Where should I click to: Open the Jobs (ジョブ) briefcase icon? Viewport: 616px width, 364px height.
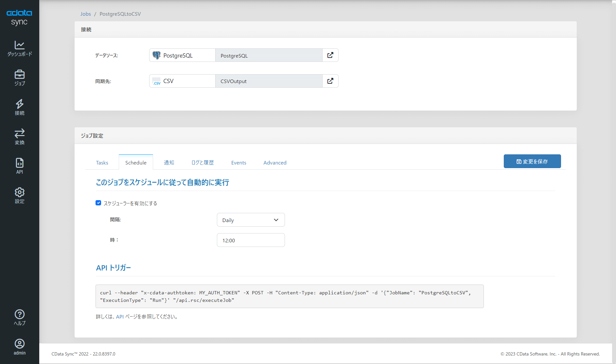[x=20, y=78]
